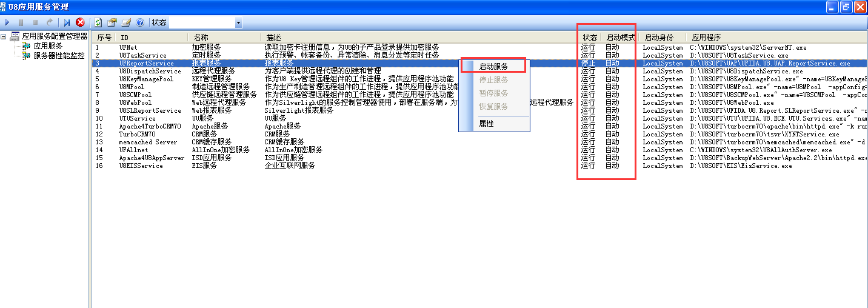
Task: Sort by the 应用程序 column header
Action: 778,38
